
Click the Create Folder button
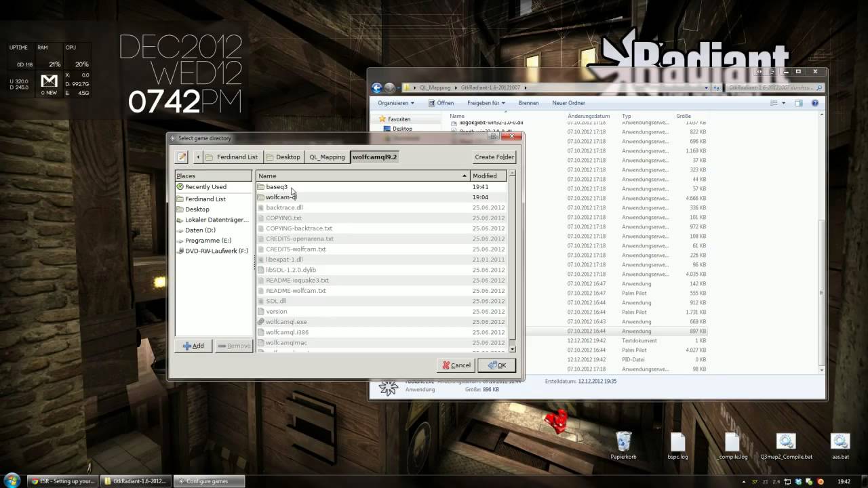coord(494,157)
